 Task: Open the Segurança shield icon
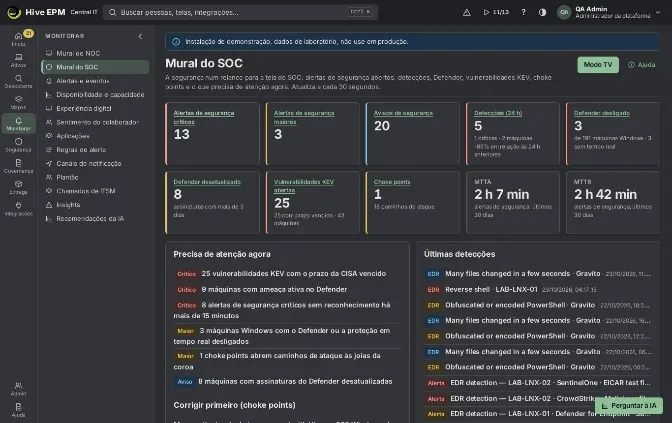[18, 145]
